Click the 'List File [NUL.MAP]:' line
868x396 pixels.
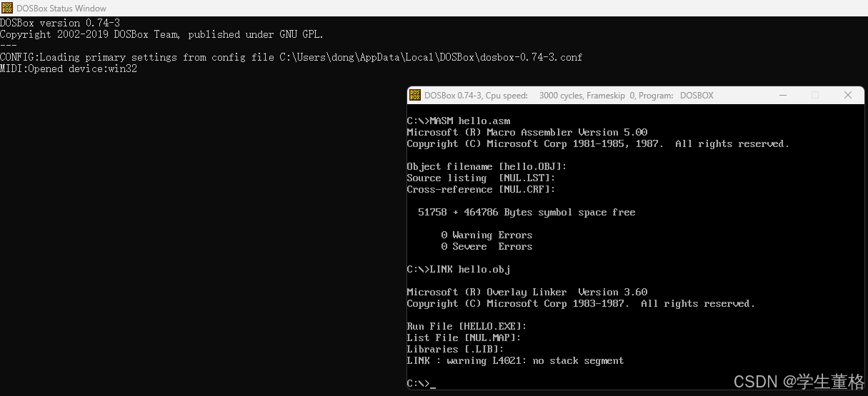click(464, 338)
